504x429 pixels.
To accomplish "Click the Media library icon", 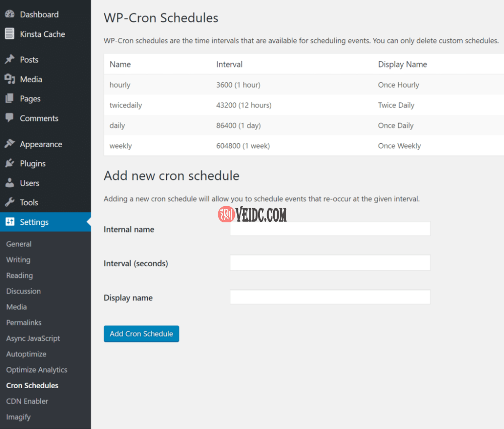I will [x=10, y=79].
